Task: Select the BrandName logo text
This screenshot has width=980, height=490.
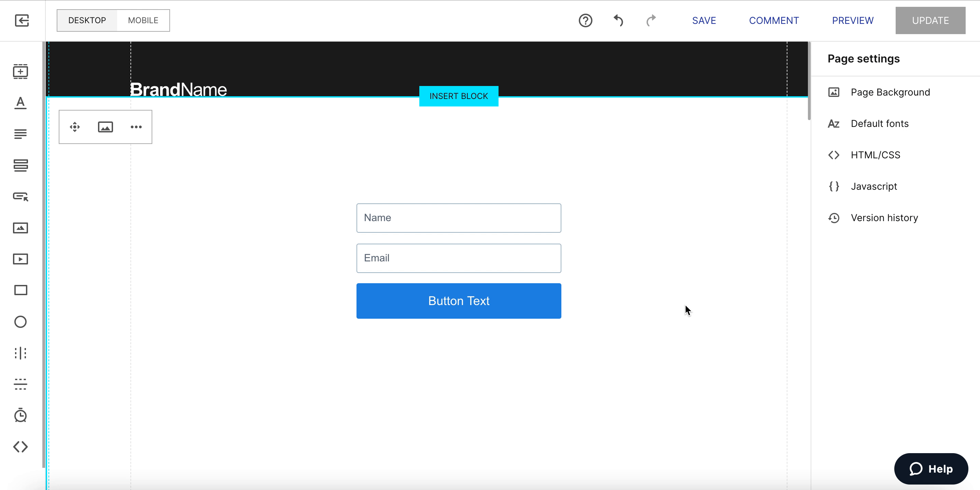Action: [x=179, y=90]
